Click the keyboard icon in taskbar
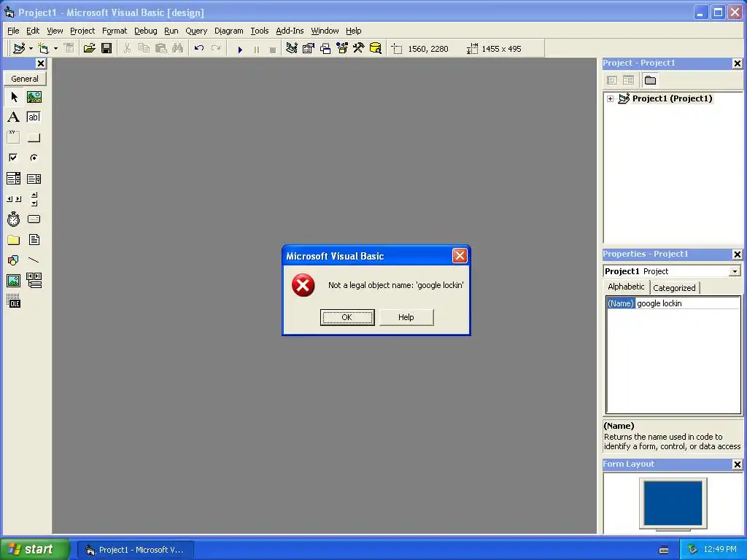This screenshot has height=560, width=747. click(664, 550)
